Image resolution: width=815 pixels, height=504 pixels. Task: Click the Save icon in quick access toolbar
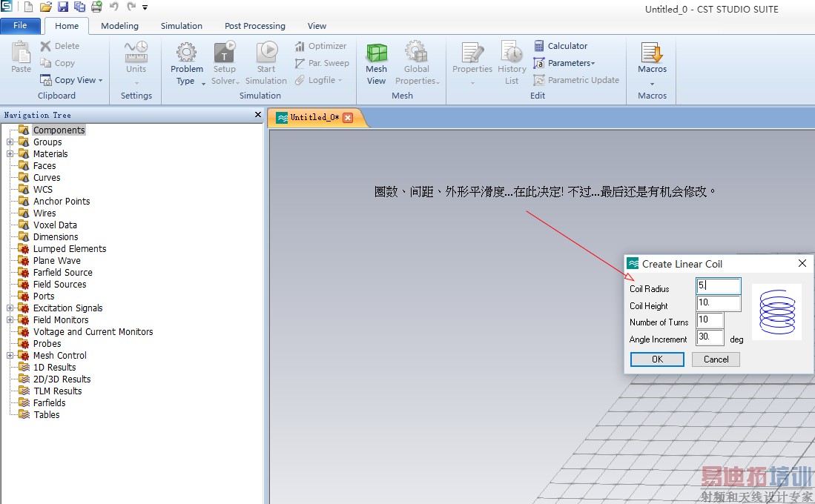(63, 7)
